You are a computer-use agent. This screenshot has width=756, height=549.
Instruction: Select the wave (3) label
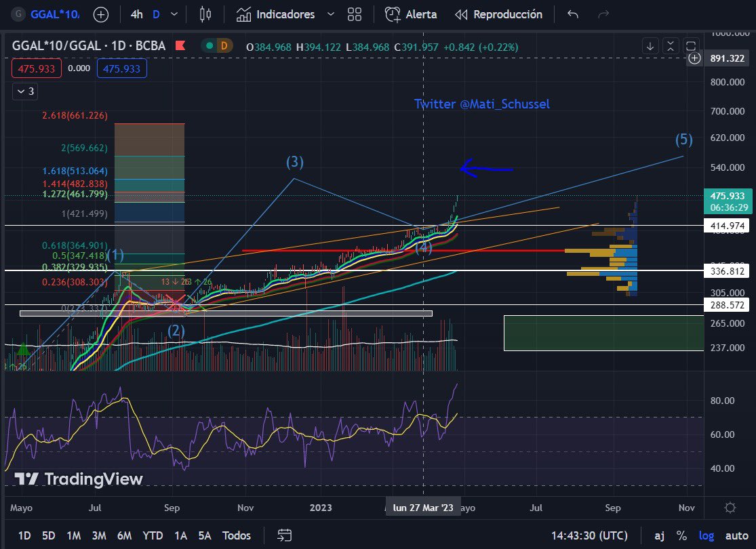coord(294,162)
